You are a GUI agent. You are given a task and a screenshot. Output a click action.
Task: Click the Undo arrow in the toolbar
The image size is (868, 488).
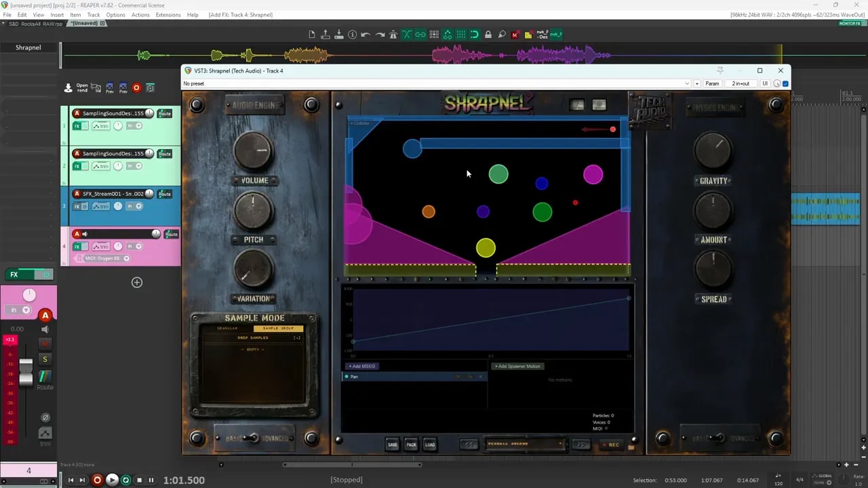[x=366, y=35]
